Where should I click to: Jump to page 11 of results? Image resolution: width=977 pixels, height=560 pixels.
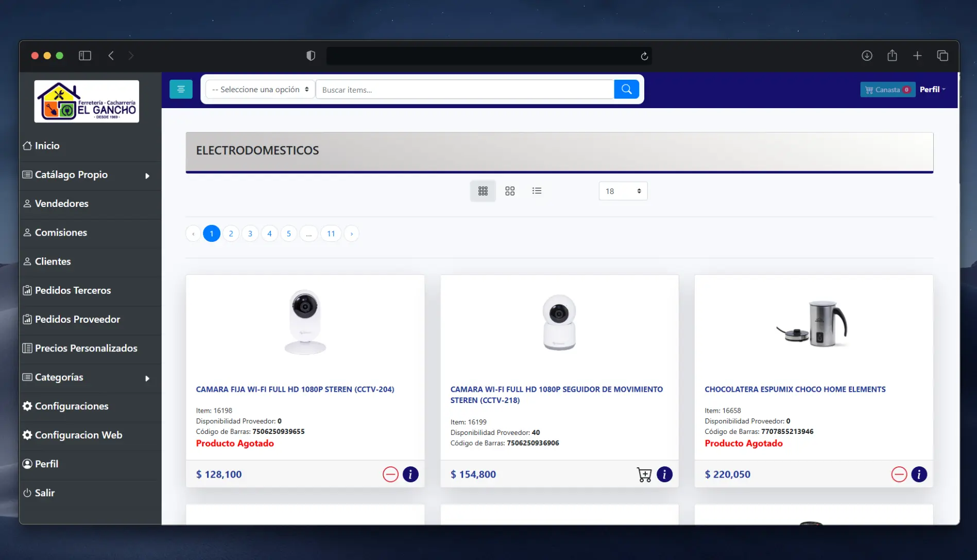point(331,234)
